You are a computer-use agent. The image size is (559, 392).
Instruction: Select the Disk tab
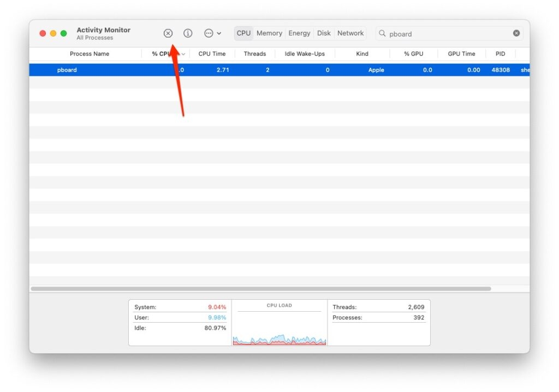tap(324, 33)
